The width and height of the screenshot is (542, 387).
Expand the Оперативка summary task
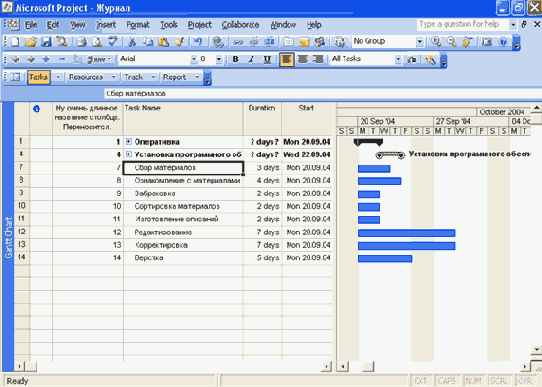coord(129,141)
